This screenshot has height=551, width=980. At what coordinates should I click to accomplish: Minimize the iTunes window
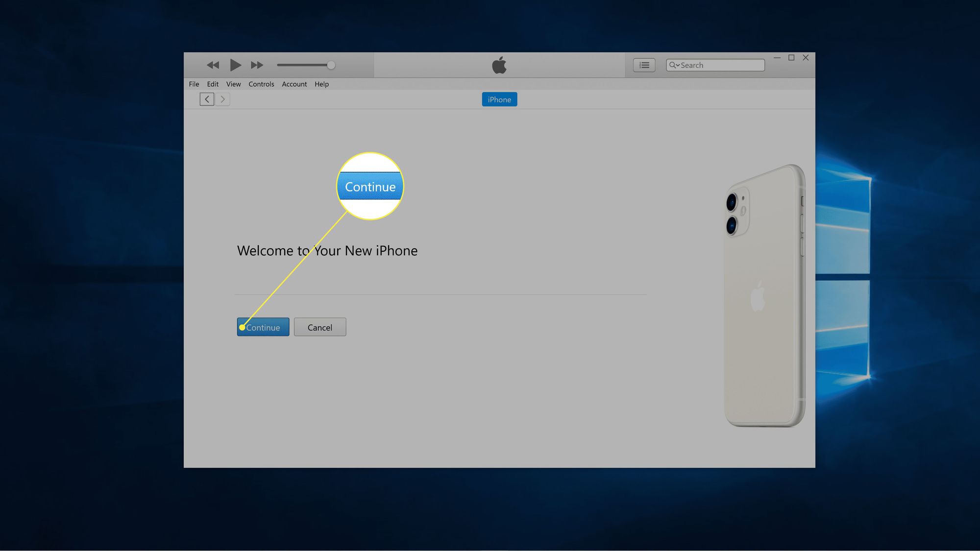tap(777, 58)
